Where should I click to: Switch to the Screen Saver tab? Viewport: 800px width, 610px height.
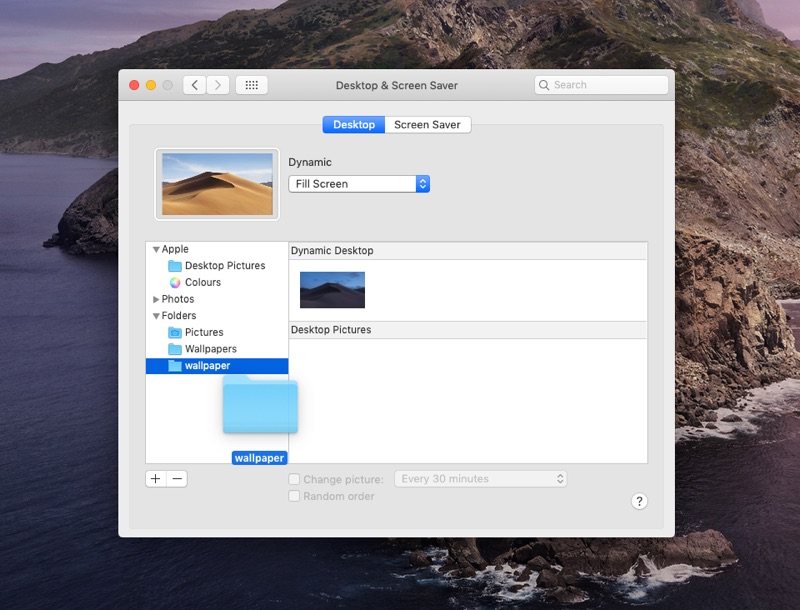[x=428, y=125]
